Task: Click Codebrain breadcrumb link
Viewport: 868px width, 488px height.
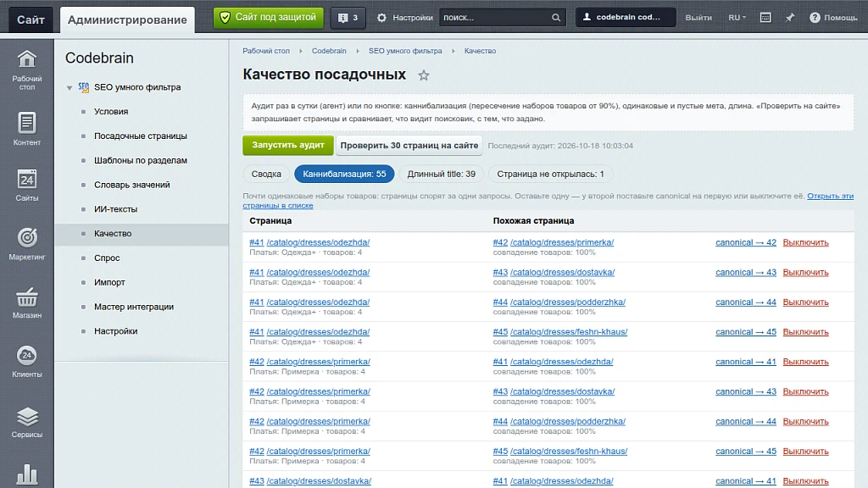Action: [329, 51]
